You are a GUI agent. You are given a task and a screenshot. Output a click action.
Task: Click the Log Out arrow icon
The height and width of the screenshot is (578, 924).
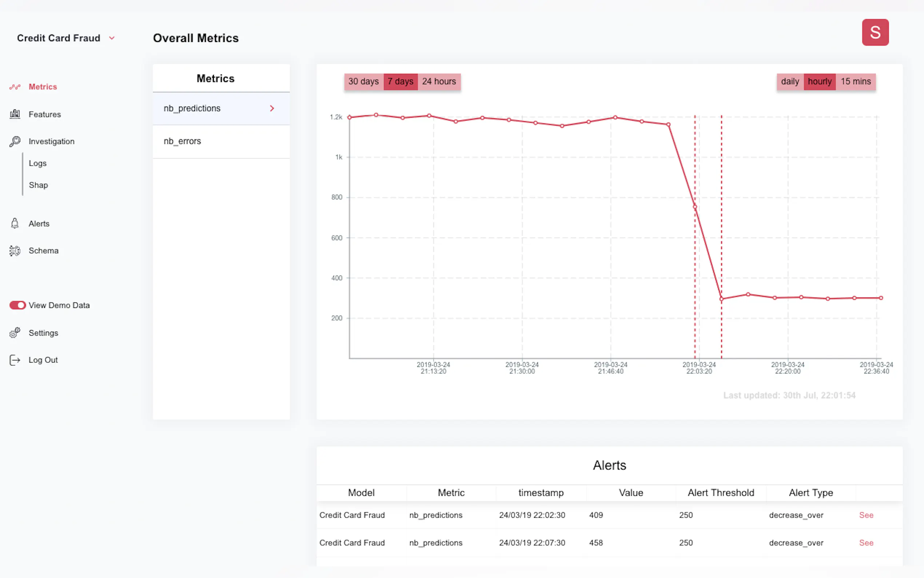point(15,360)
